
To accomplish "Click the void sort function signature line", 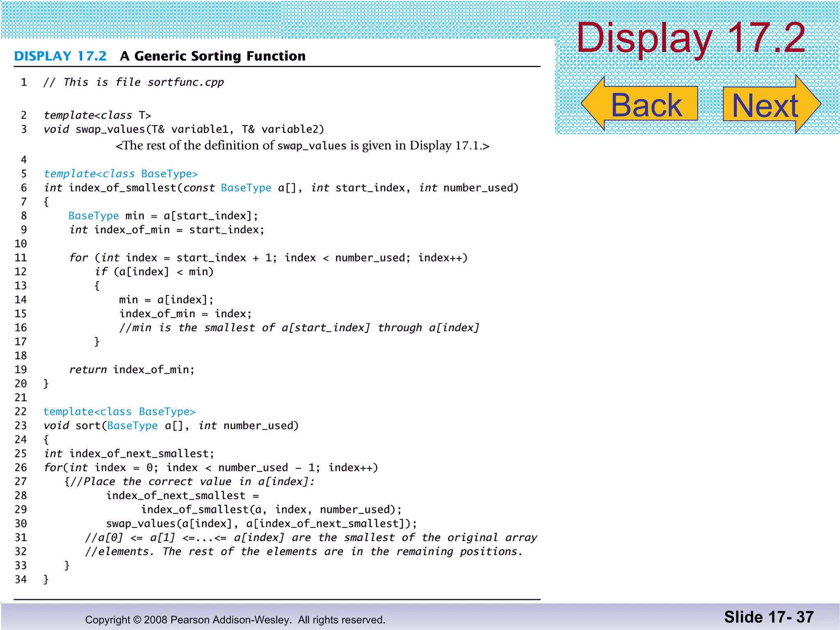I will (171, 426).
